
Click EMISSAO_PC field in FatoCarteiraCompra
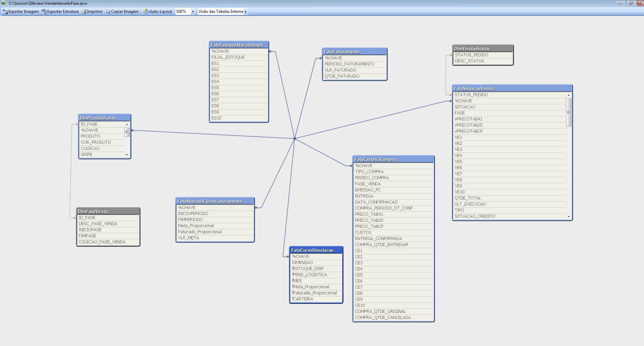[393, 190]
